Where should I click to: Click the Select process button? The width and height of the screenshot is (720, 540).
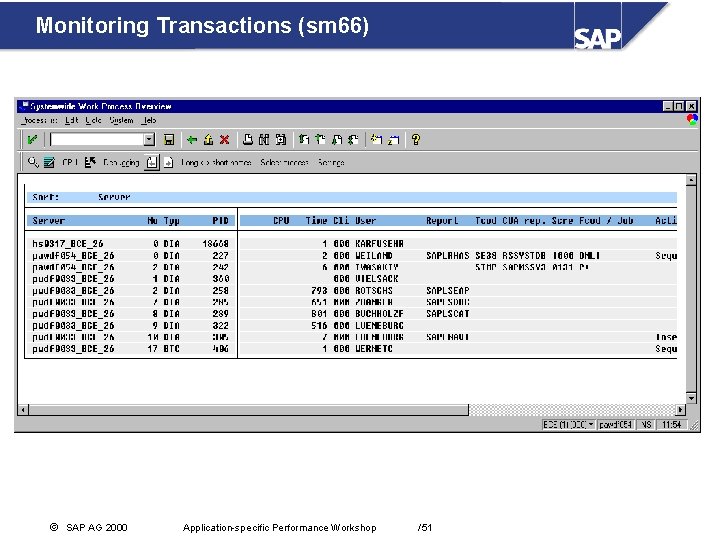pyautogui.click(x=284, y=162)
